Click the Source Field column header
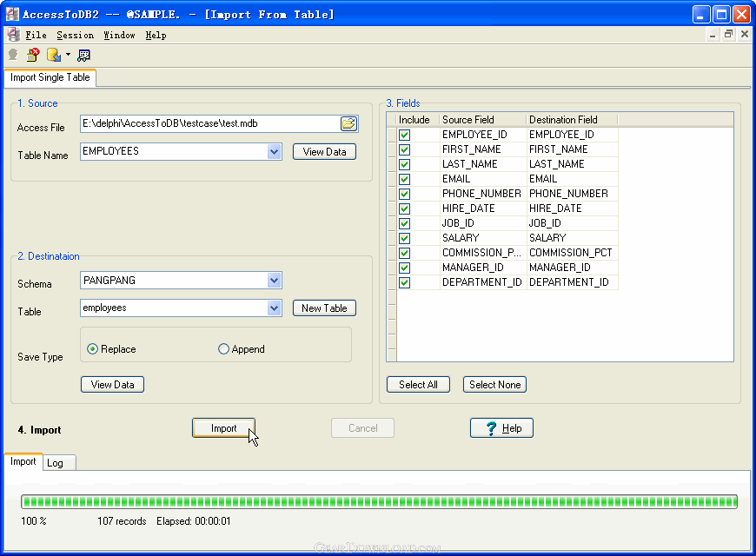This screenshot has height=556, width=756. (x=482, y=120)
